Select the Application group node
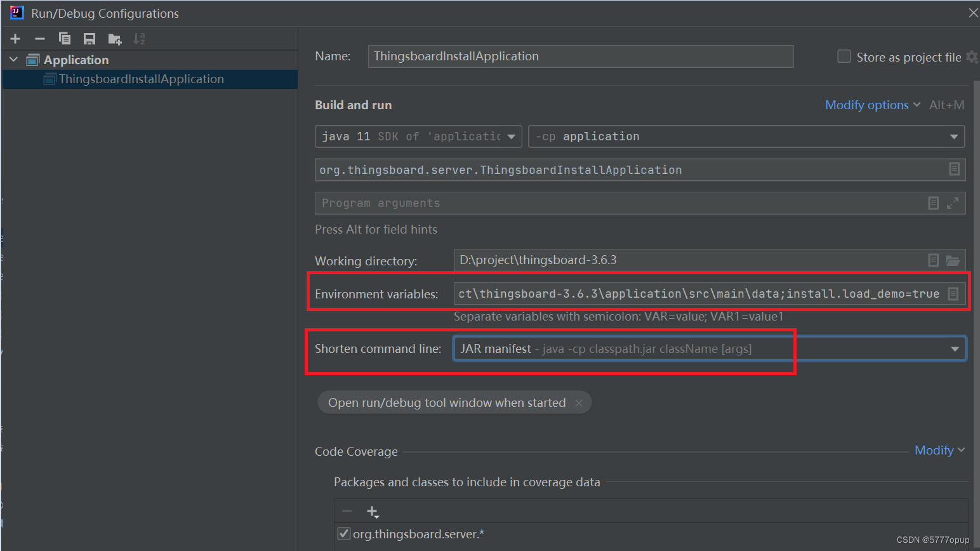The height and width of the screenshot is (551, 980). point(76,60)
